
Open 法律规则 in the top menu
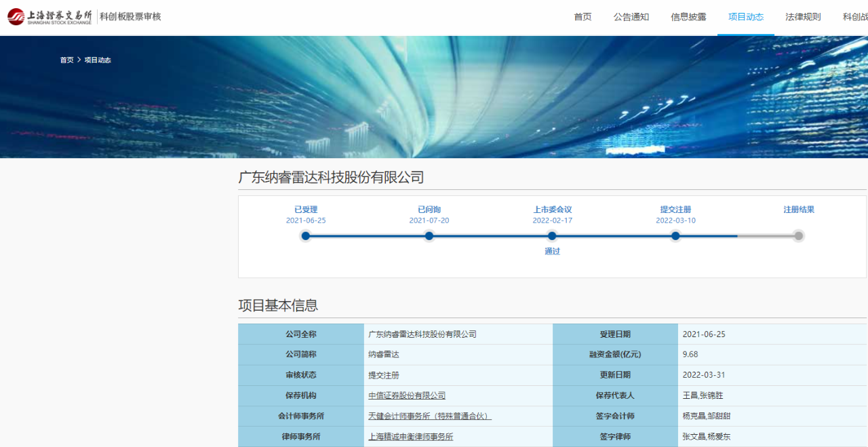[x=803, y=17]
